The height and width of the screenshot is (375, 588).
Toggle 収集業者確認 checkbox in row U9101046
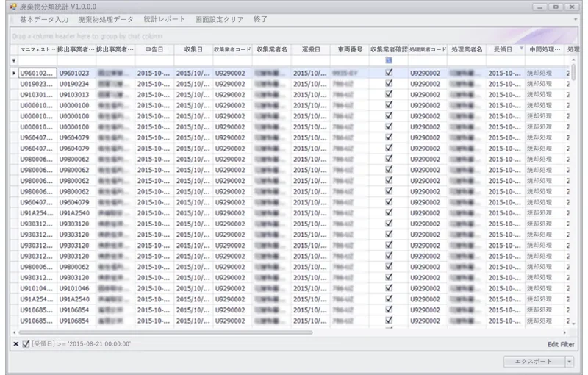point(389,288)
